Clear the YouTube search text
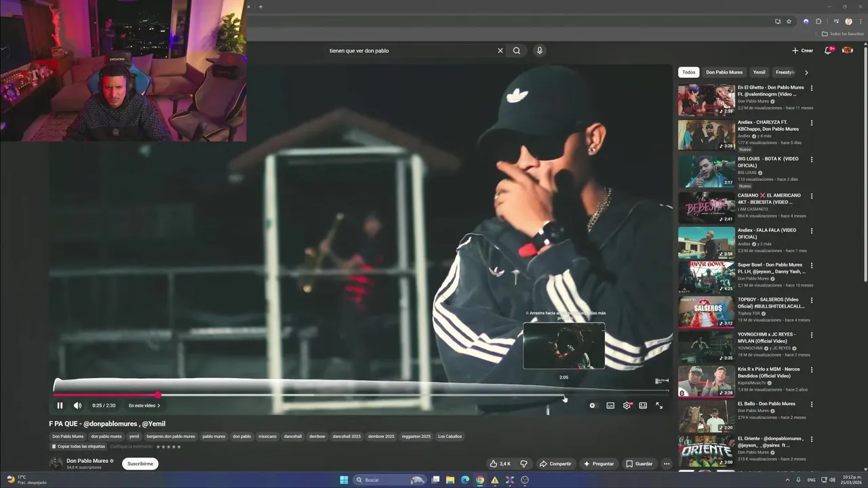 click(x=500, y=50)
